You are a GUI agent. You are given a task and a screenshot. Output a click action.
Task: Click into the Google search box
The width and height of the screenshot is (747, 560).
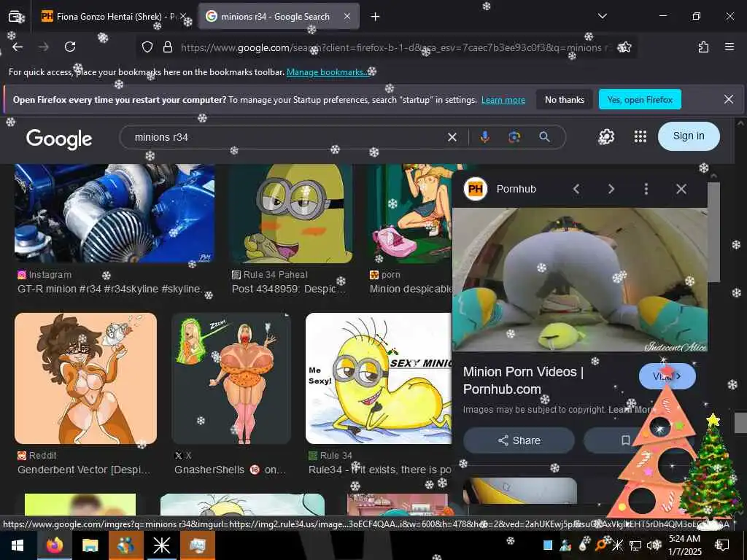[x=286, y=137]
